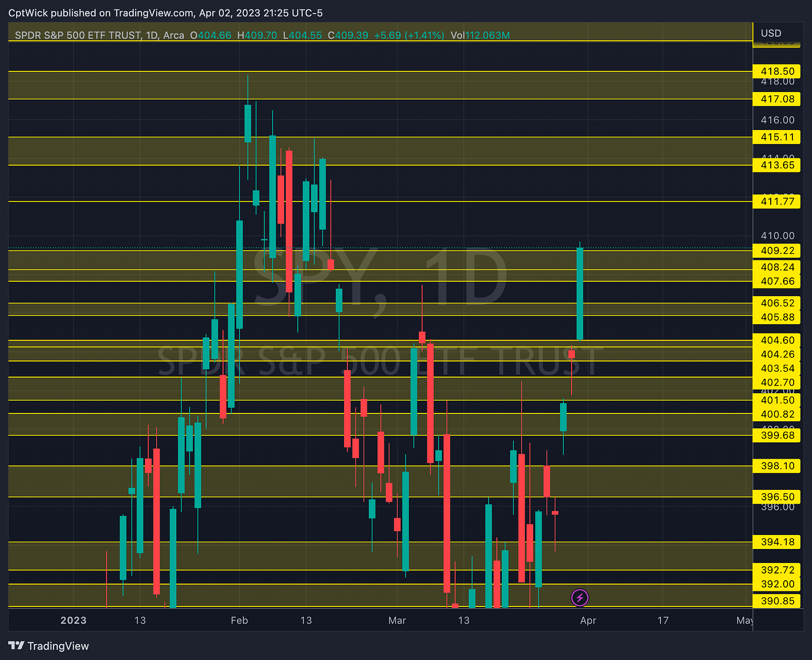Select the 405.88 price level label
Viewport: 812px width, 660px height.
coord(777,317)
